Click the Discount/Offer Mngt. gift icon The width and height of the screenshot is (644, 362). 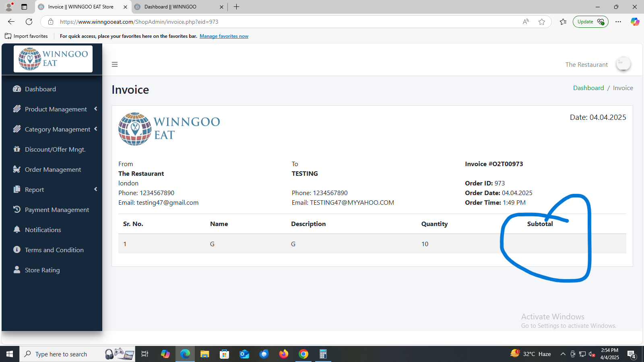coord(17,149)
